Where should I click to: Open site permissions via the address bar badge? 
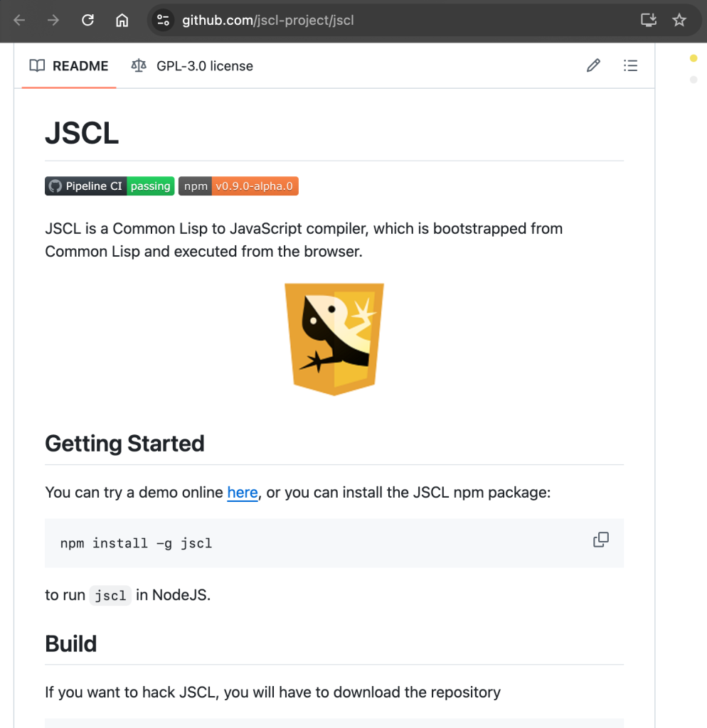163,20
